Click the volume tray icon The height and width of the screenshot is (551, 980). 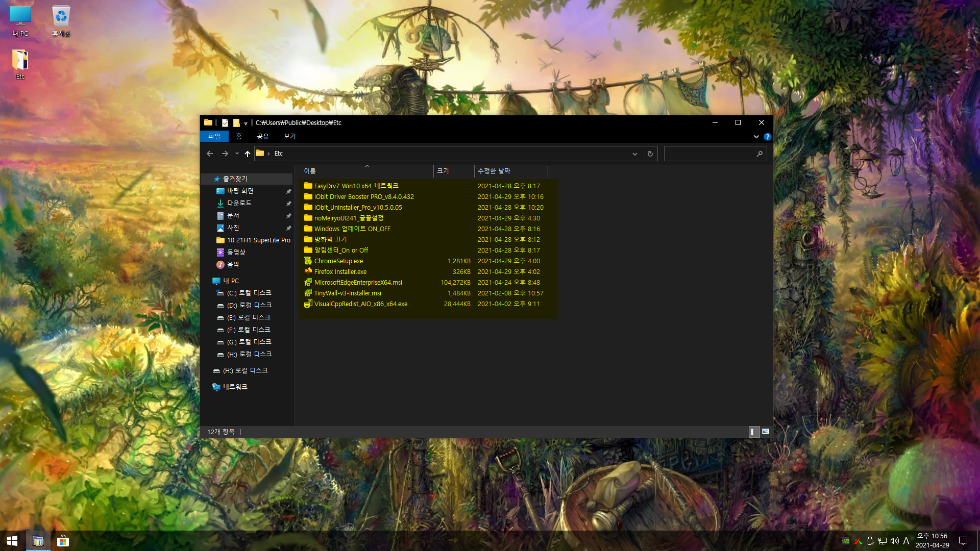[x=894, y=541]
